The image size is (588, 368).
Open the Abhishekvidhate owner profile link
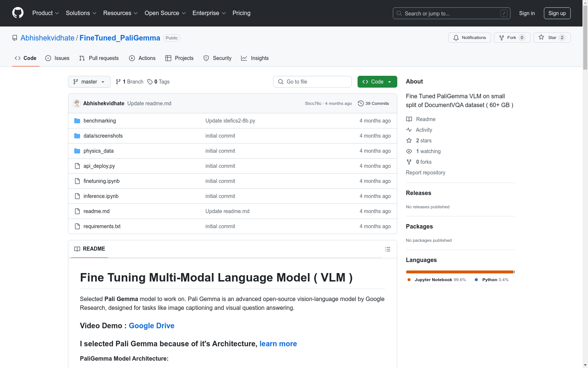pyautogui.click(x=47, y=38)
